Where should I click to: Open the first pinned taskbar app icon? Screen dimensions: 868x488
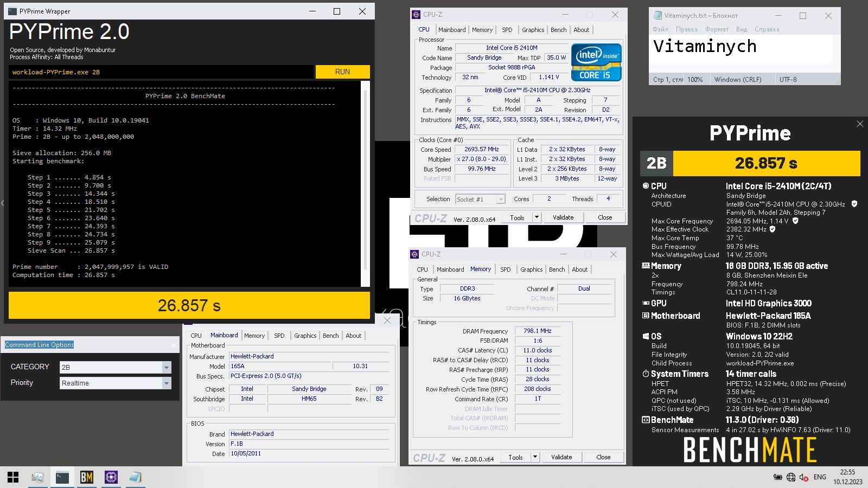(x=37, y=477)
